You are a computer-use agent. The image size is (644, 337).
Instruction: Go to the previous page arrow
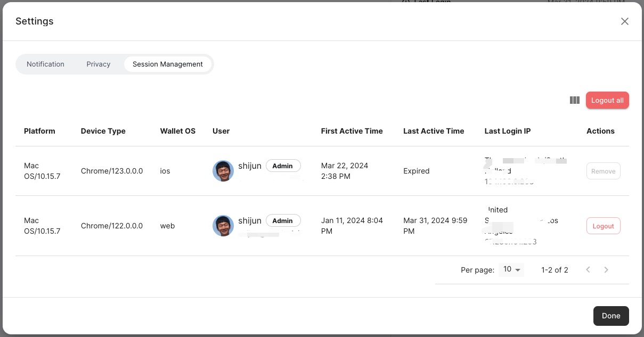[588, 270]
